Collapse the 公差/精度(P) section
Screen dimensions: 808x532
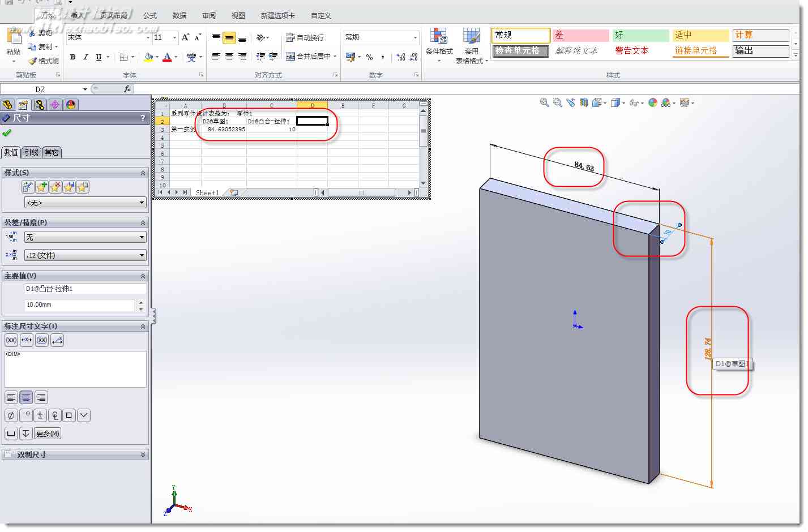tap(143, 222)
